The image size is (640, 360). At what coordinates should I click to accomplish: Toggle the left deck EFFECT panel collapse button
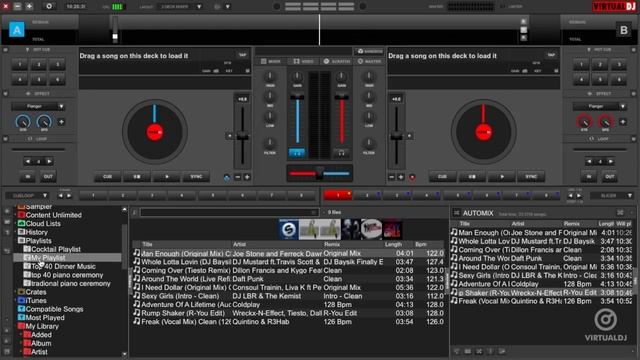coord(5,94)
